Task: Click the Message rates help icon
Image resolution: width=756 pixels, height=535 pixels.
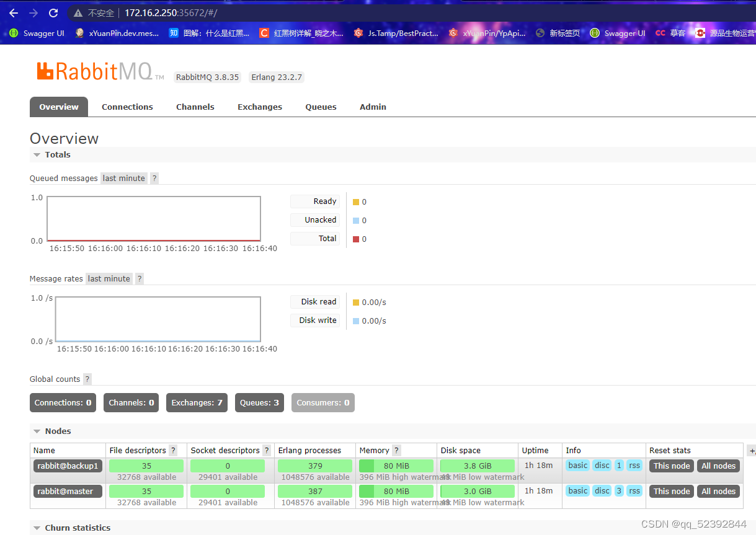Action: click(139, 278)
